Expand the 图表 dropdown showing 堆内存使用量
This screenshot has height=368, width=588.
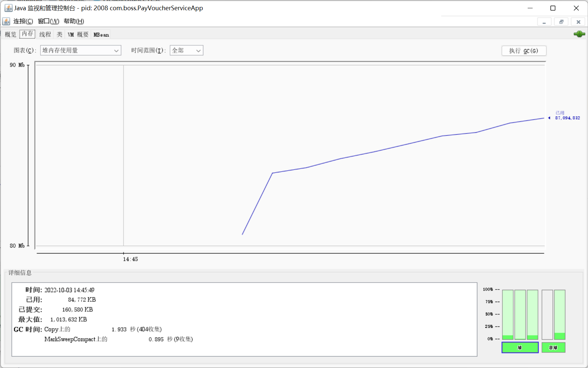pyautogui.click(x=81, y=50)
